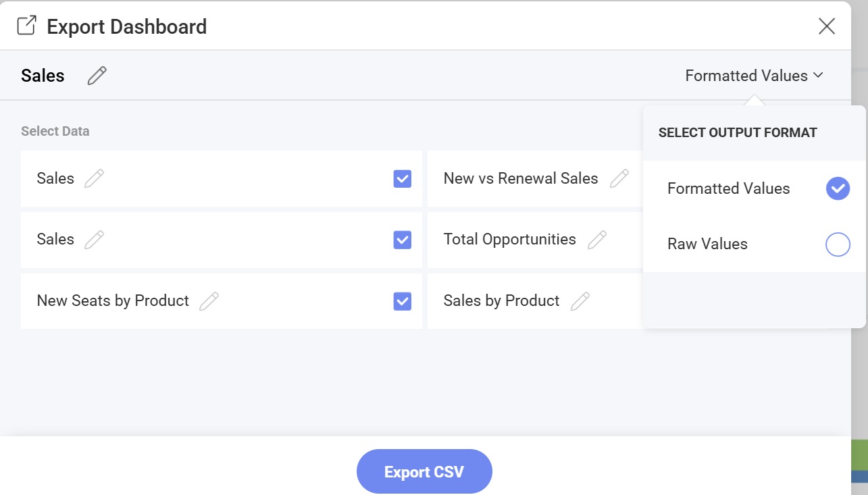The width and height of the screenshot is (868, 495).
Task: Close the Export Dashboard dialog
Action: 827,26
